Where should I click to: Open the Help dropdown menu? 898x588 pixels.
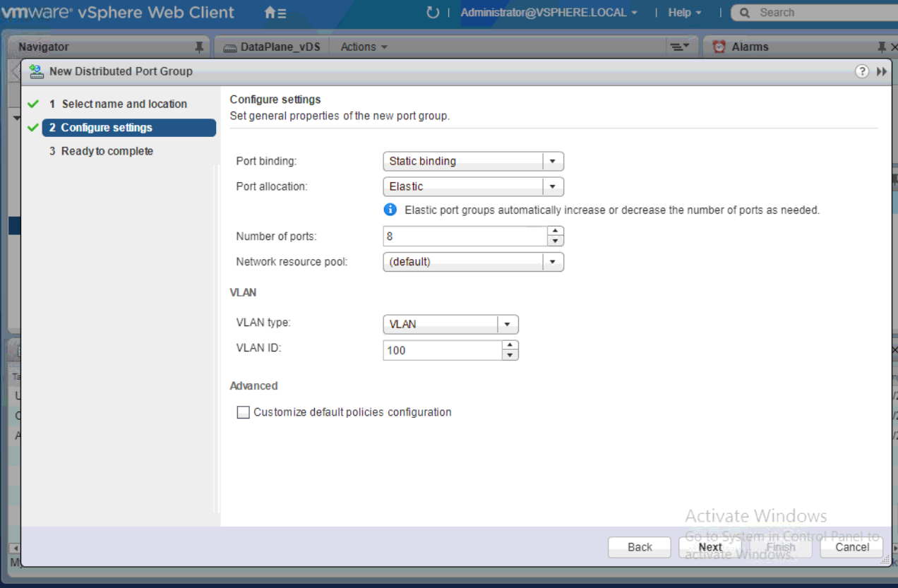click(685, 13)
